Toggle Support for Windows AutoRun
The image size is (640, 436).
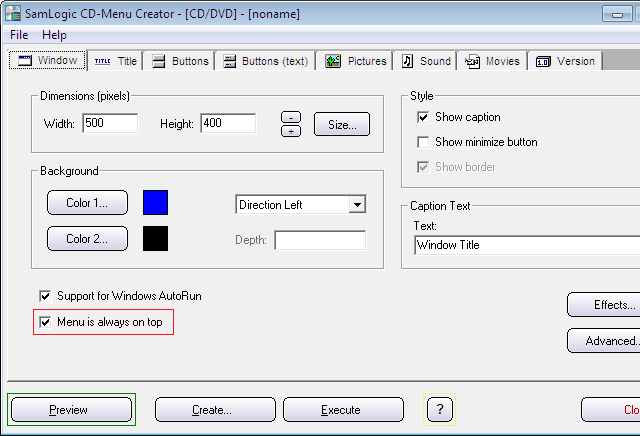click(x=45, y=296)
